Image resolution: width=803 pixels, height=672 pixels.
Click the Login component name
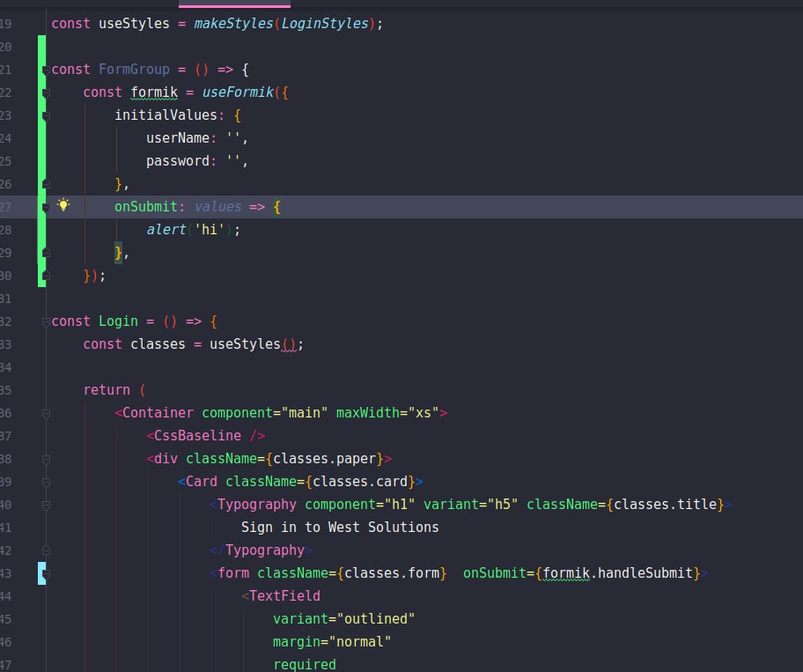(x=118, y=321)
